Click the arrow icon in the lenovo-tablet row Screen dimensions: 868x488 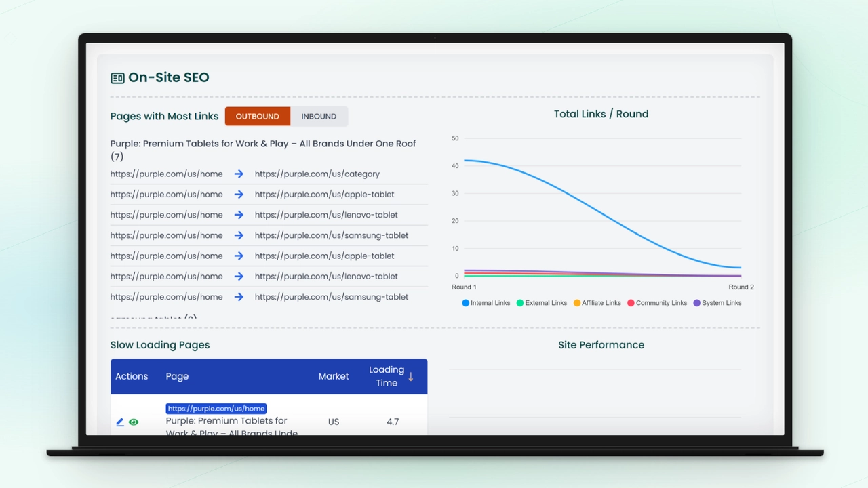coord(239,214)
